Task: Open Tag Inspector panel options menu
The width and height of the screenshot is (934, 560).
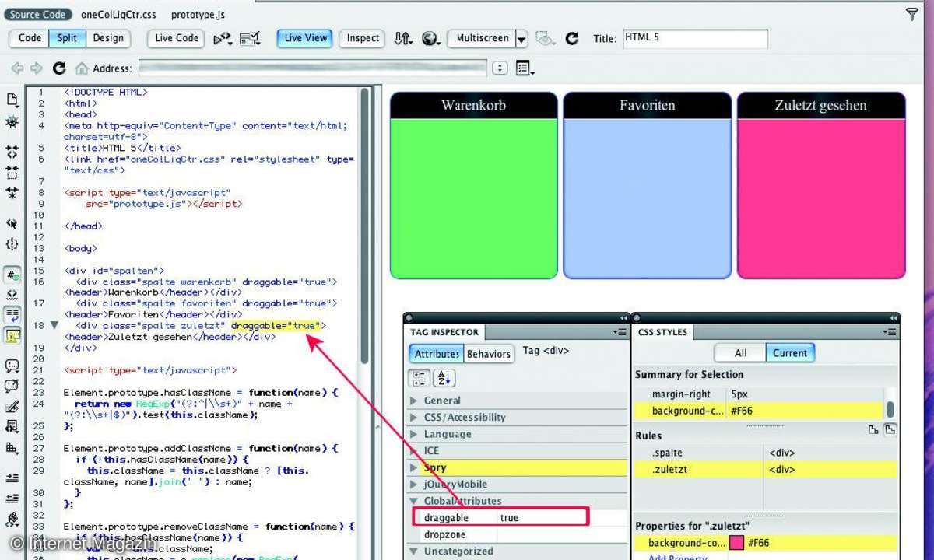Action: [x=620, y=332]
